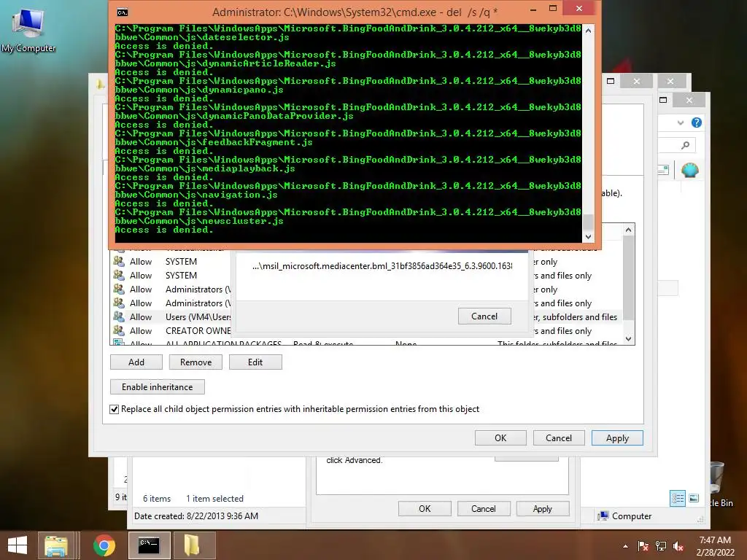Click the msil_microsoft.mediacenter path text

pyautogui.click(x=382, y=265)
